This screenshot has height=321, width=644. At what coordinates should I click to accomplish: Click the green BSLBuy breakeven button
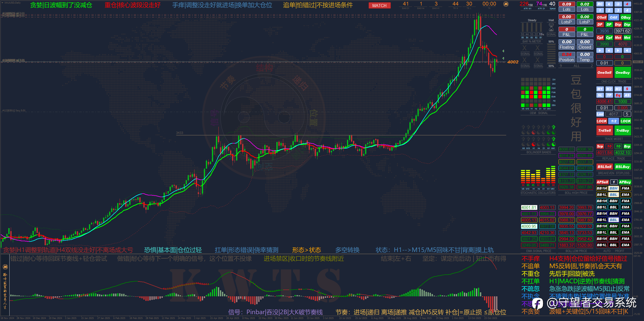[x=622, y=167]
